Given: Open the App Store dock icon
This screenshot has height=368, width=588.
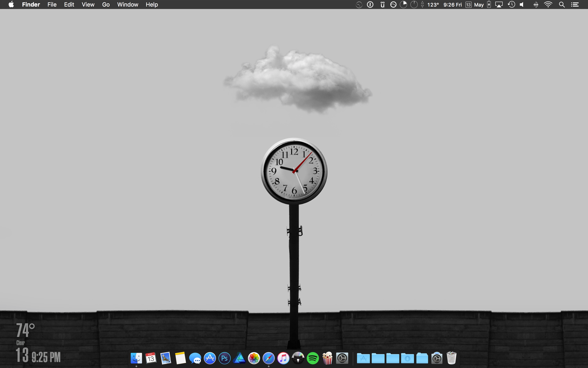Looking at the screenshot, I should 210,358.
